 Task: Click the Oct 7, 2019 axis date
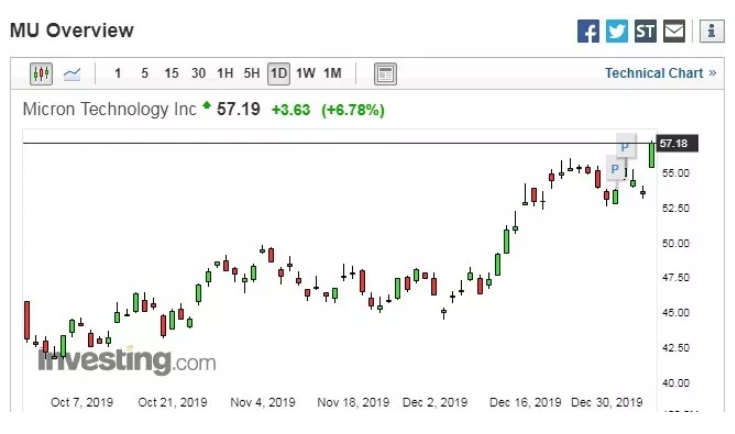(x=82, y=402)
